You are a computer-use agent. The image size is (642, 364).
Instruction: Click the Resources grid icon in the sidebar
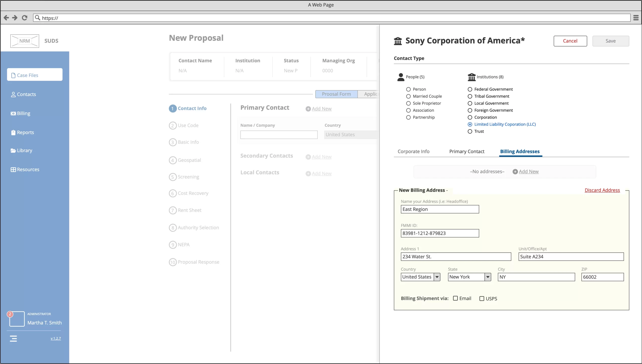13,170
